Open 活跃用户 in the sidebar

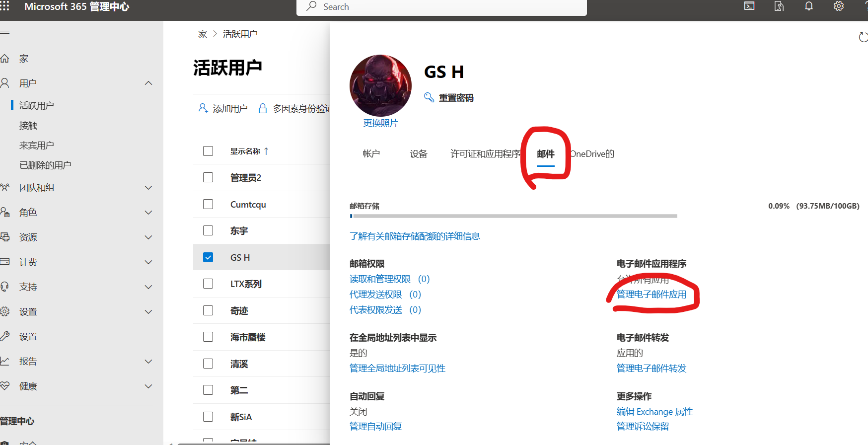pyautogui.click(x=37, y=105)
